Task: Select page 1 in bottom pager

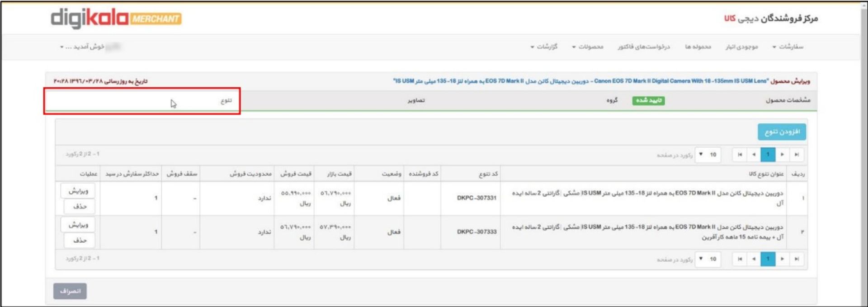Action: pos(768,259)
